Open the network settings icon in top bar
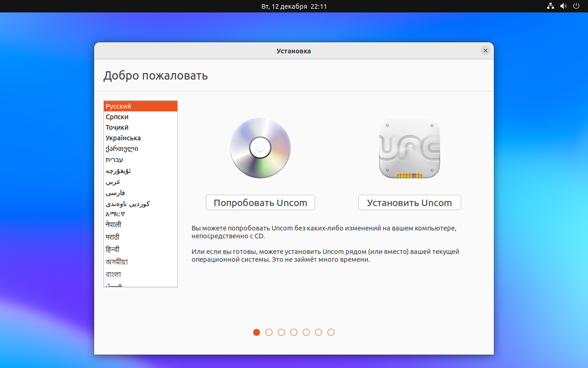The height and width of the screenshot is (368, 588). (550, 6)
